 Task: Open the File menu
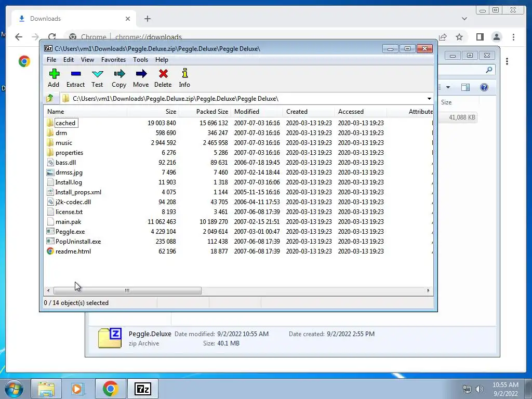pos(51,60)
